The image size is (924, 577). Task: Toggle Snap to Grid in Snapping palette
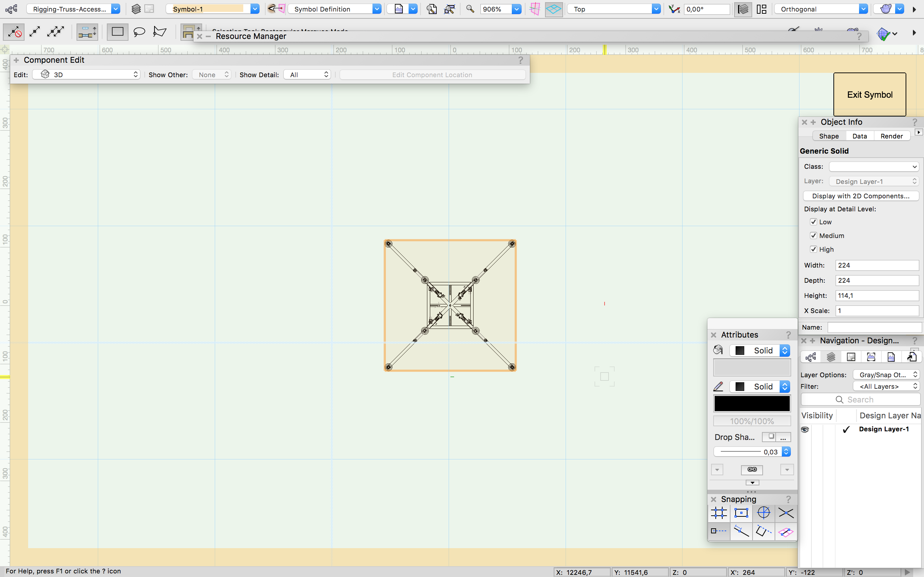point(719,513)
